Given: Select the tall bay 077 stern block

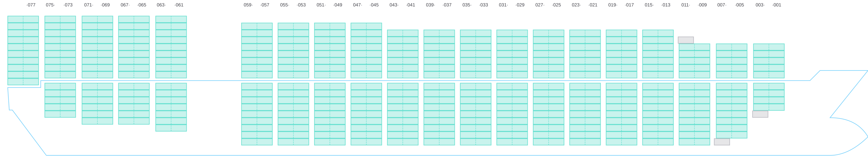Looking at the screenshot, I should (23, 51).
